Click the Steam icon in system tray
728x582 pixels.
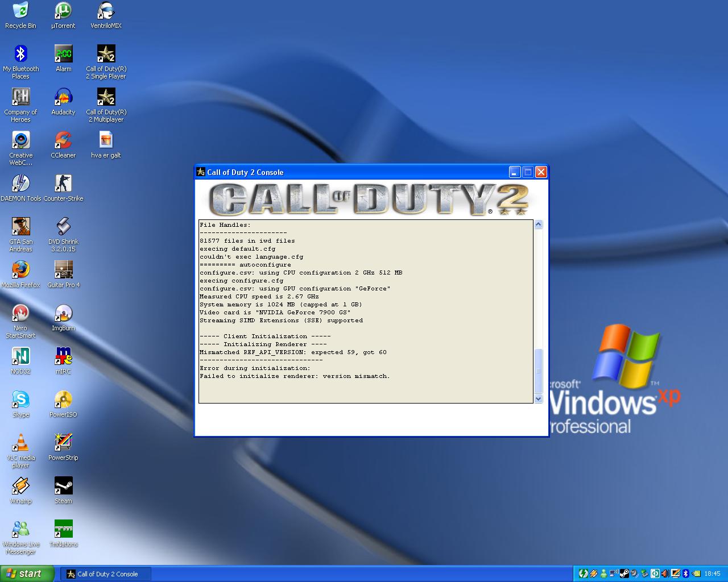pos(624,574)
